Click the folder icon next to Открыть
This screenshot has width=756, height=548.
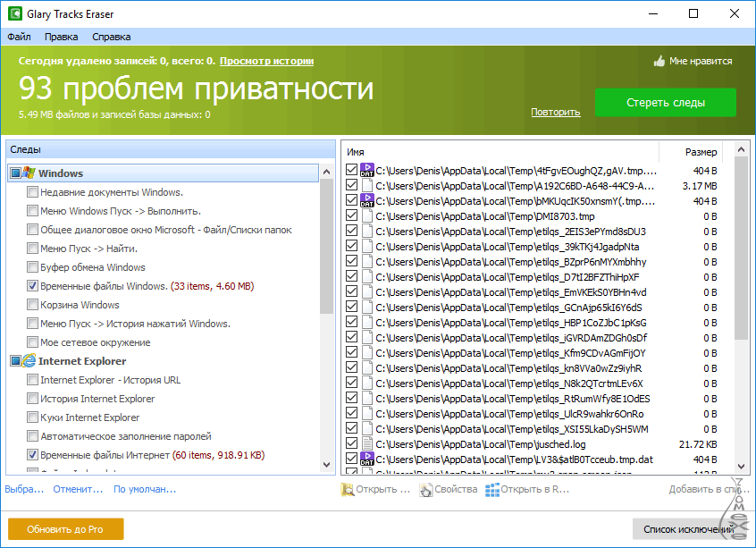coord(347,489)
